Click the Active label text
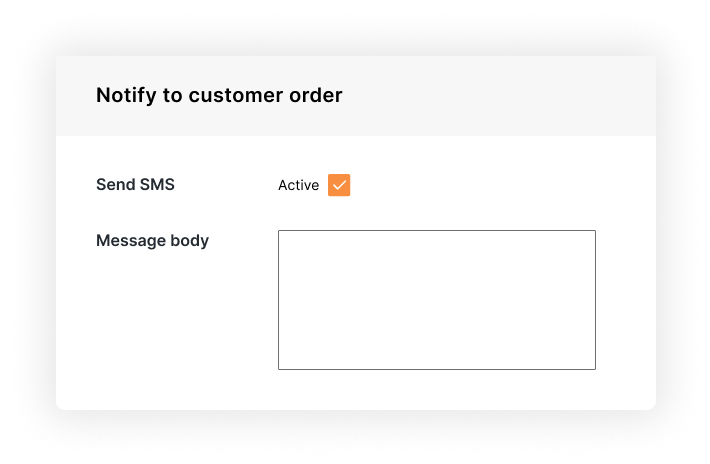Screen dimensions: 710x464 coord(298,185)
